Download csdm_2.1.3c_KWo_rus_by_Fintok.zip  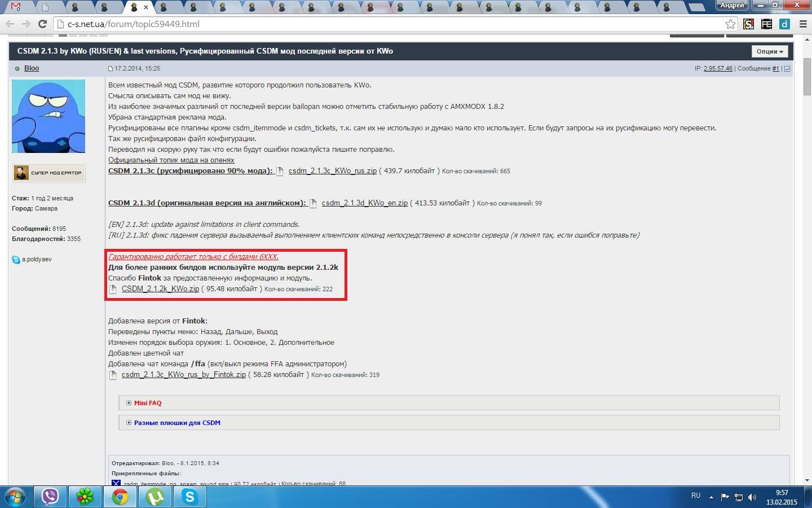[184, 375]
